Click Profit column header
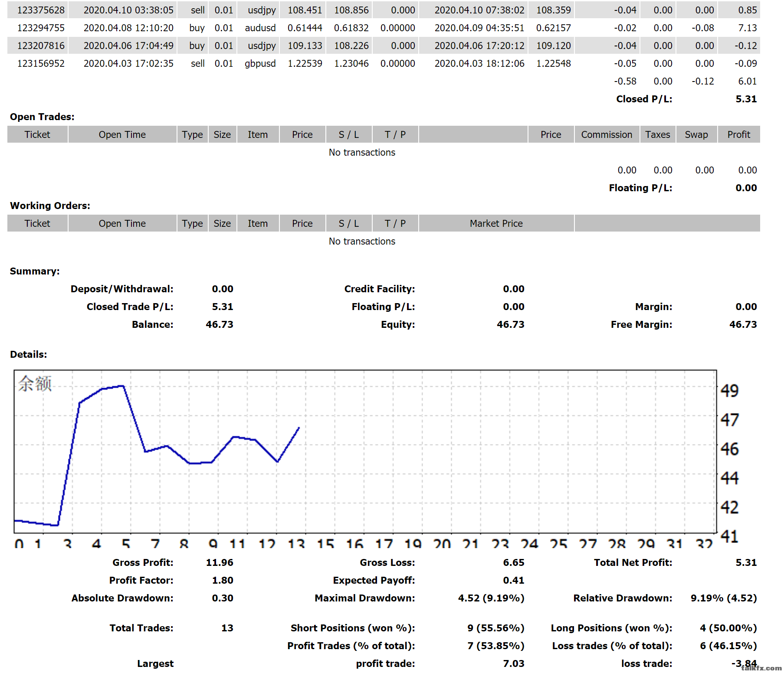 (739, 134)
